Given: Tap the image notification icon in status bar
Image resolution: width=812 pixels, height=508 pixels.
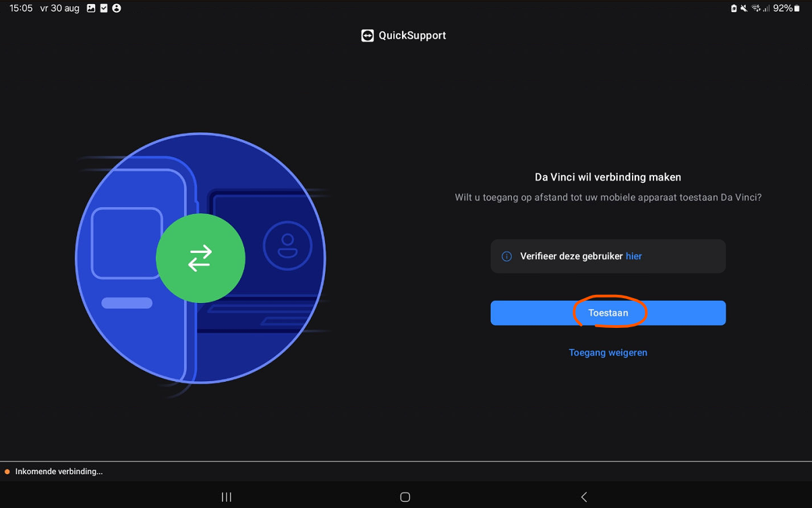Looking at the screenshot, I should coord(91,9).
